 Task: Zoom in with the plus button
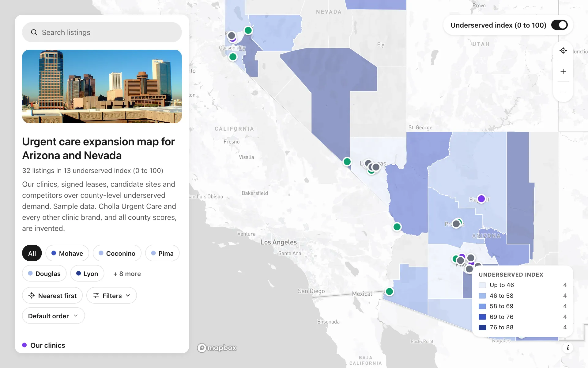point(563,71)
